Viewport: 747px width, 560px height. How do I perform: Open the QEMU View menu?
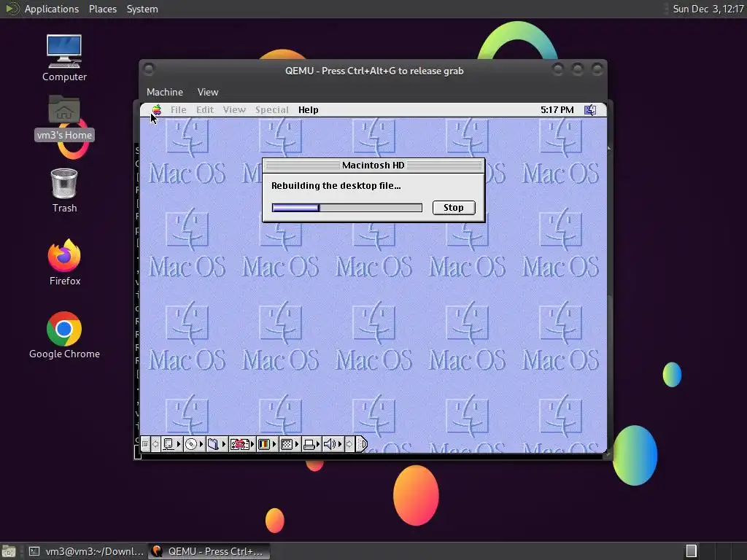click(x=208, y=92)
